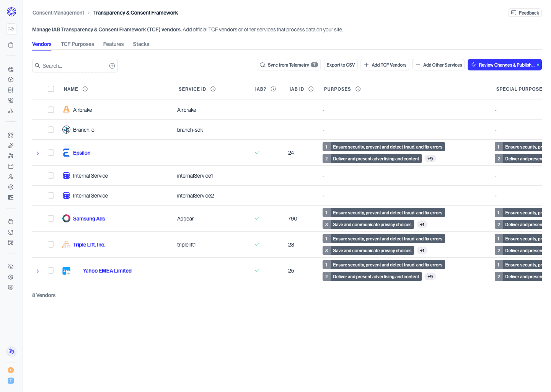Click the '8 Vendors' count text

pyautogui.click(x=44, y=295)
